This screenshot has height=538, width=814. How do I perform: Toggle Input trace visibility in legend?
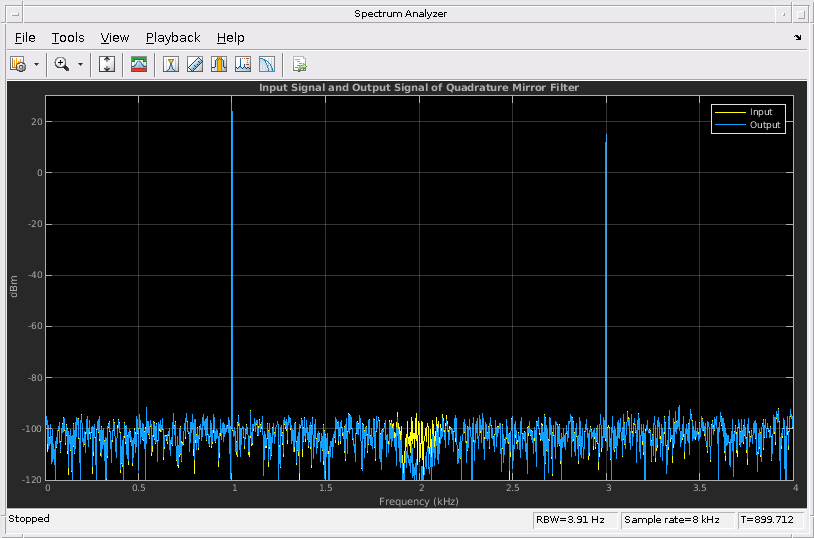(x=760, y=112)
